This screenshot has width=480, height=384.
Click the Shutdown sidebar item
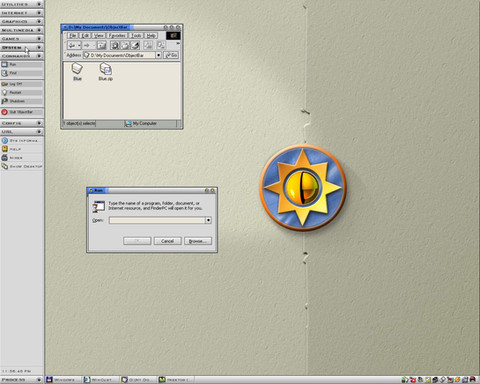[x=22, y=101]
